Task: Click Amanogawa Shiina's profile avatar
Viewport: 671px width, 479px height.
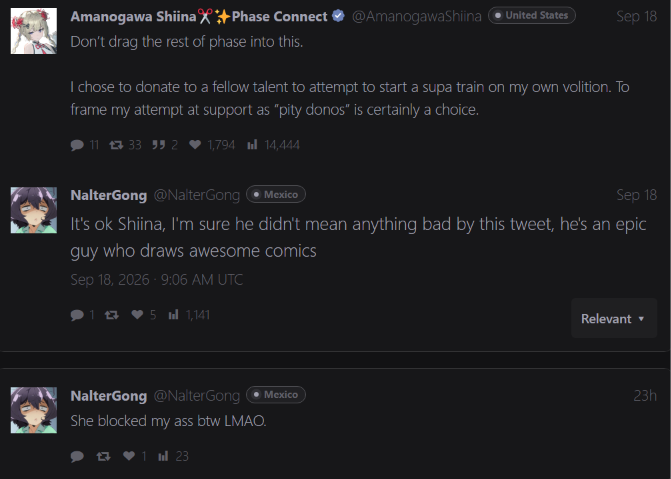Action: coord(34,31)
